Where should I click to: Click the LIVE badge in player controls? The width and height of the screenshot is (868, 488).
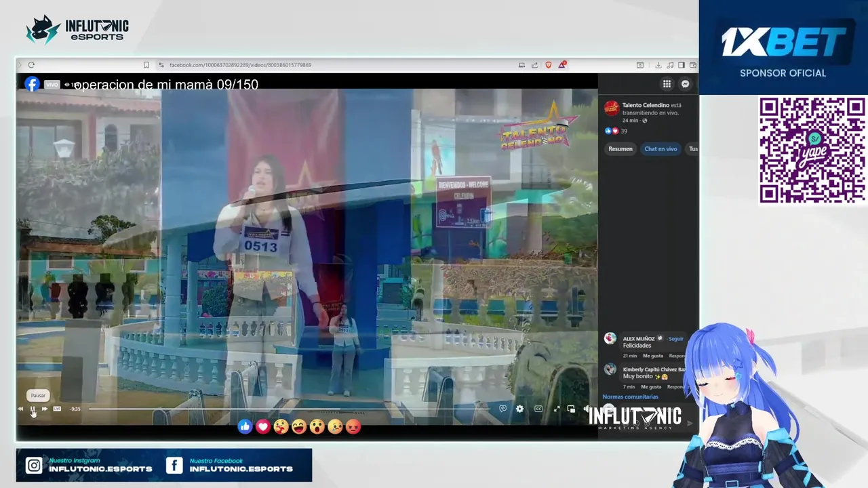click(57, 409)
